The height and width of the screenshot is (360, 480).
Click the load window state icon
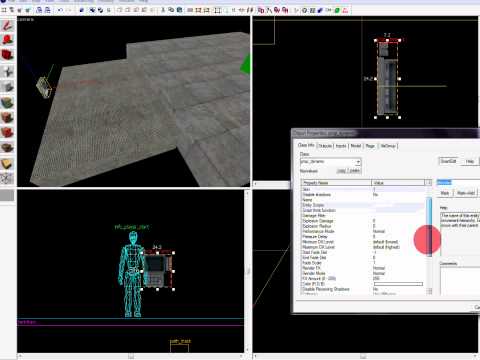click(39, 10)
